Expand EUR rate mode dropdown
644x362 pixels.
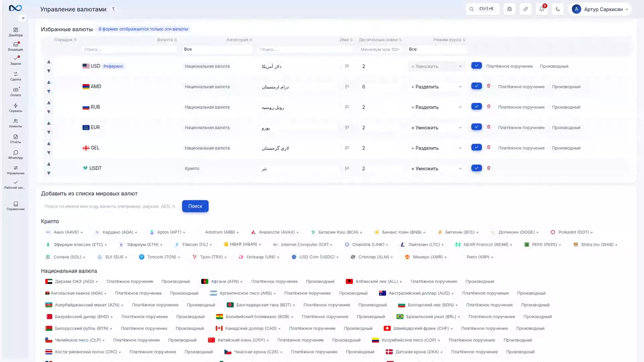[437, 128]
